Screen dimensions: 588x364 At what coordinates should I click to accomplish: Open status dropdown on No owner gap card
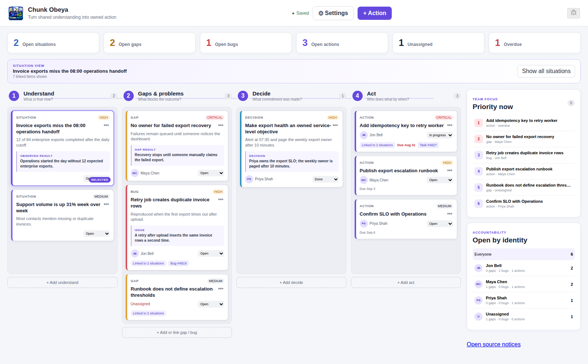tap(211, 173)
